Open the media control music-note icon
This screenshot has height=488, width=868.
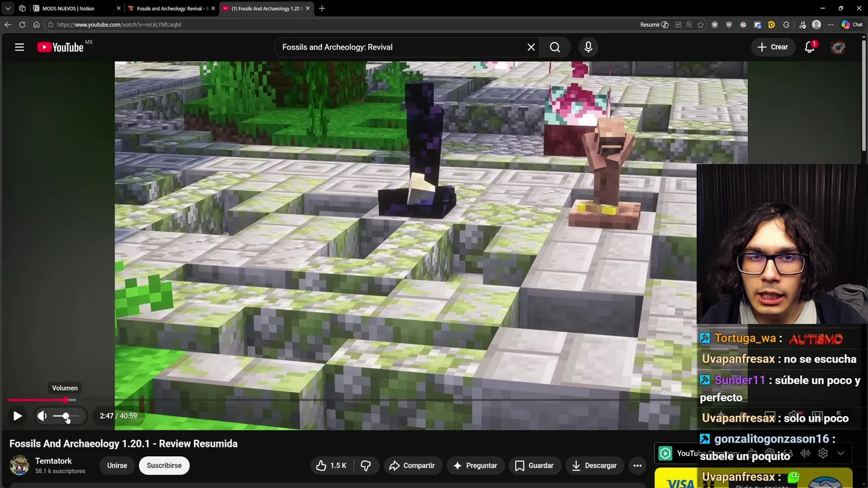(802, 24)
